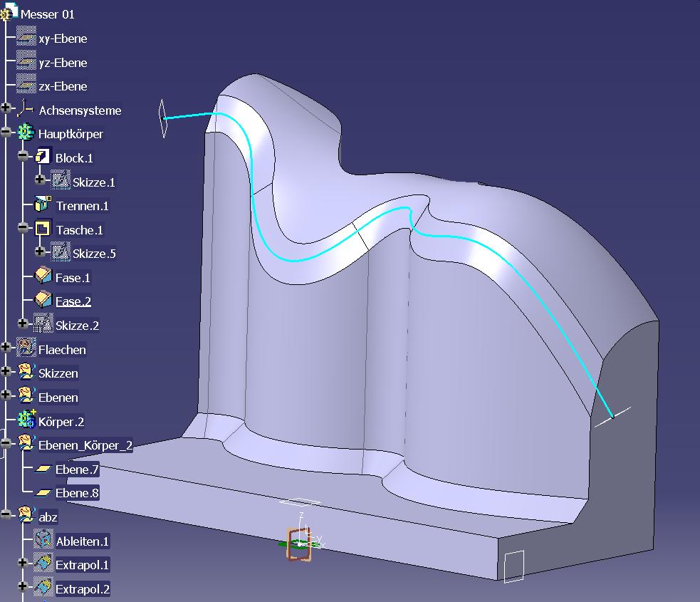Click the zx-Ebene plane icon
This screenshot has width=700, height=602.
26,84
